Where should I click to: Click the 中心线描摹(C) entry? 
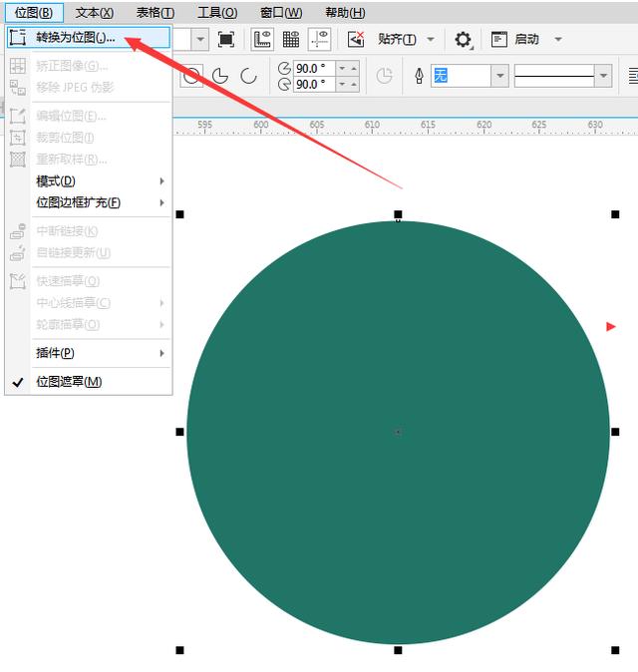[89, 303]
